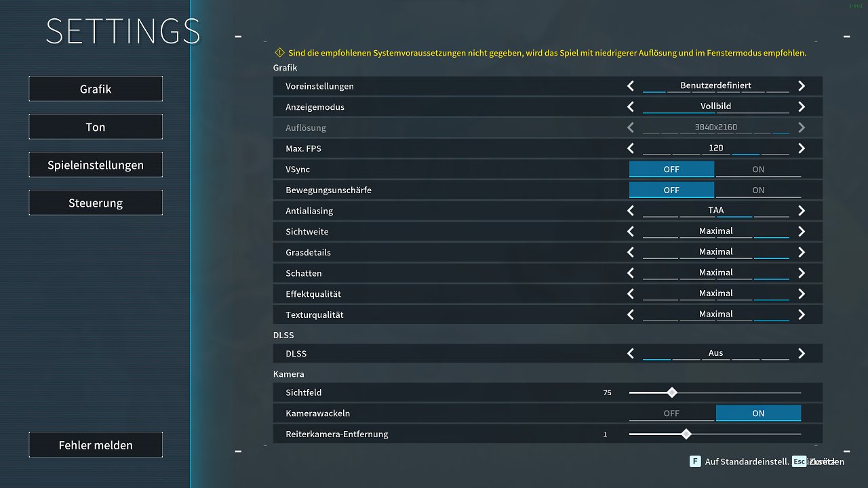Click right arrow for Grasdetails
The height and width of the screenshot is (488, 868).
(x=802, y=252)
